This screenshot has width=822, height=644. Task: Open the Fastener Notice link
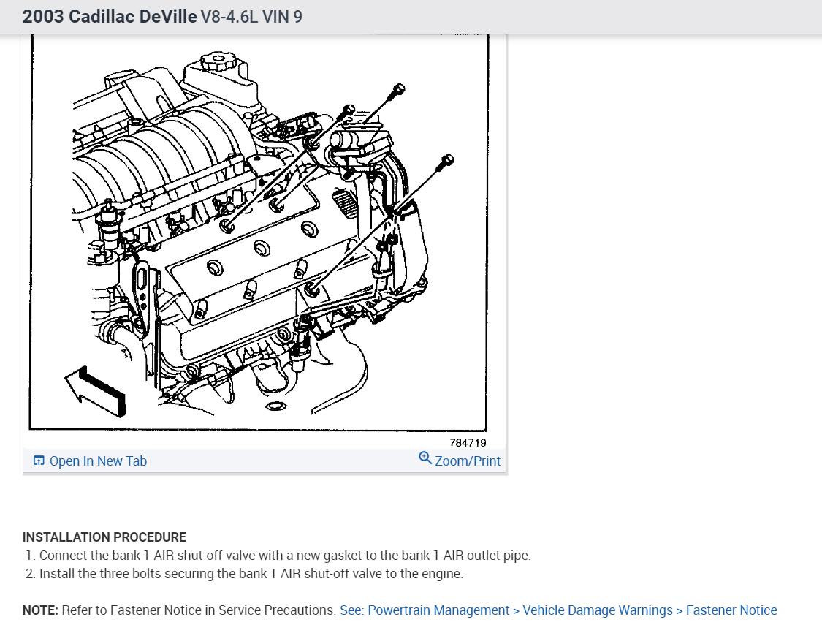[x=731, y=610]
